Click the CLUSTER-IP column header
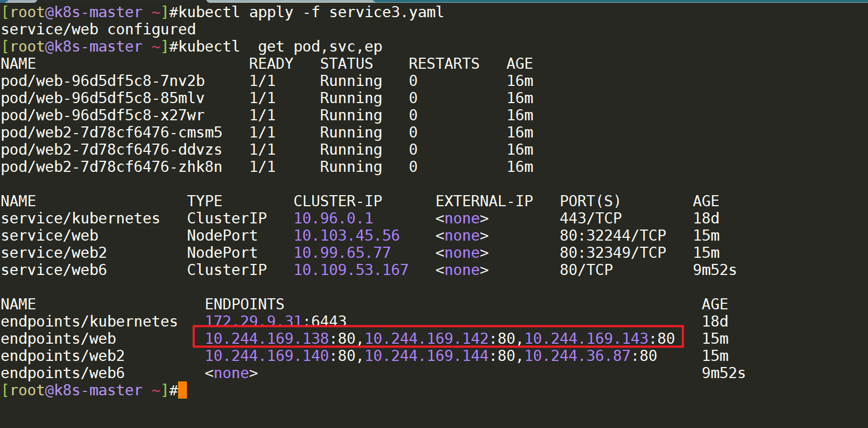This screenshot has width=868, height=428. tap(338, 201)
